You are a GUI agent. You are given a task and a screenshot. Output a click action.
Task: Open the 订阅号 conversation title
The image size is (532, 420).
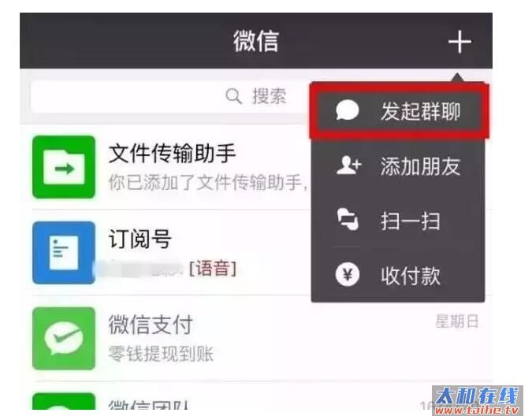[x=140, y=239]
